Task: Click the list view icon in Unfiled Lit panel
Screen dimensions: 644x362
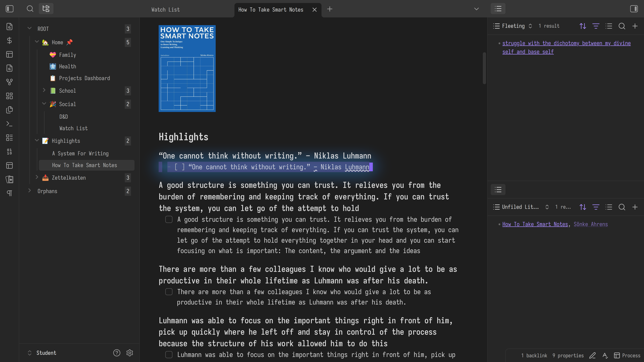Action: (x=609, y=207)
